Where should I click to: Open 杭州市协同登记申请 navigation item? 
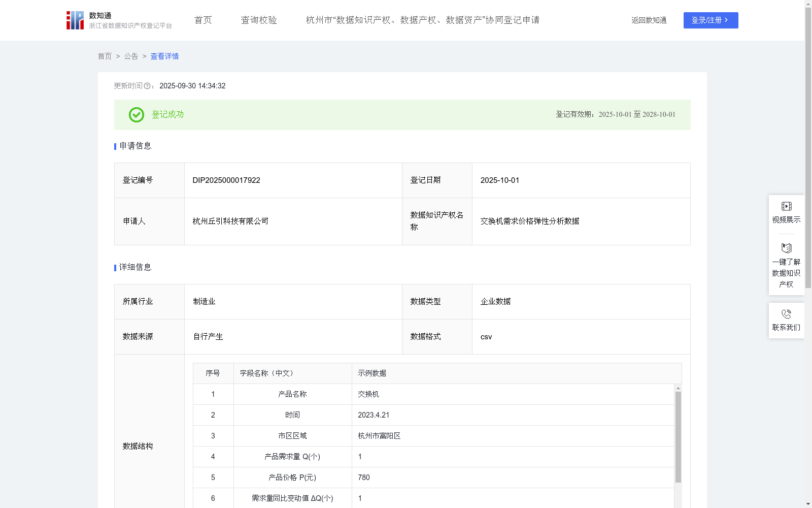[423, 20]
